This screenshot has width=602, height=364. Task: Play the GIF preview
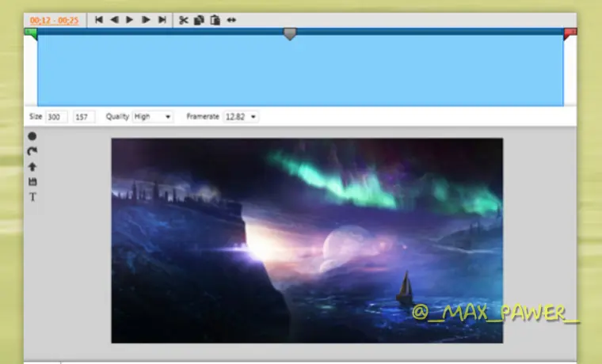pyautogui.click(x=129, y=20)
